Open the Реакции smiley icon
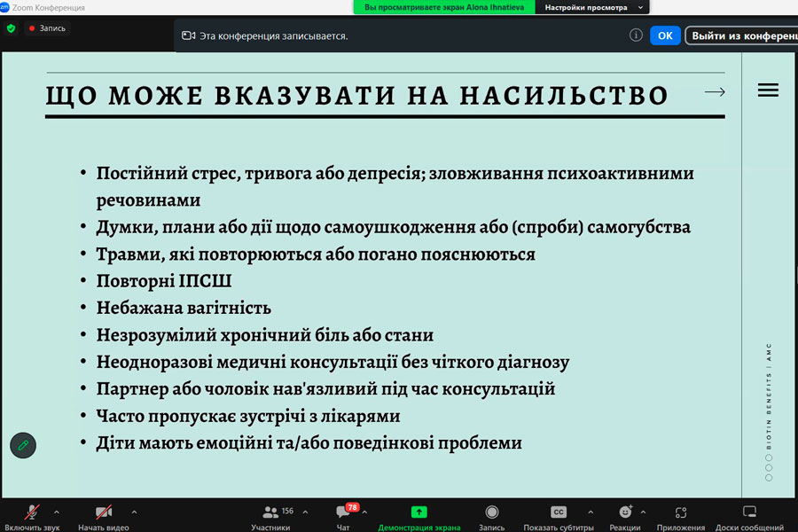This screenshot has width=798, height=532. coord(625,512)
